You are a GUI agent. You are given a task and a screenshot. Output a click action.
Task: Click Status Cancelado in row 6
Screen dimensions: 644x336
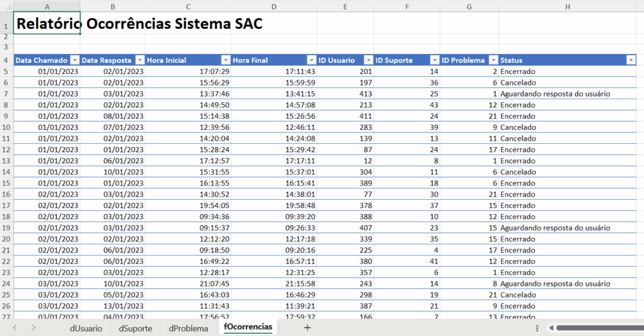point(518,82)
